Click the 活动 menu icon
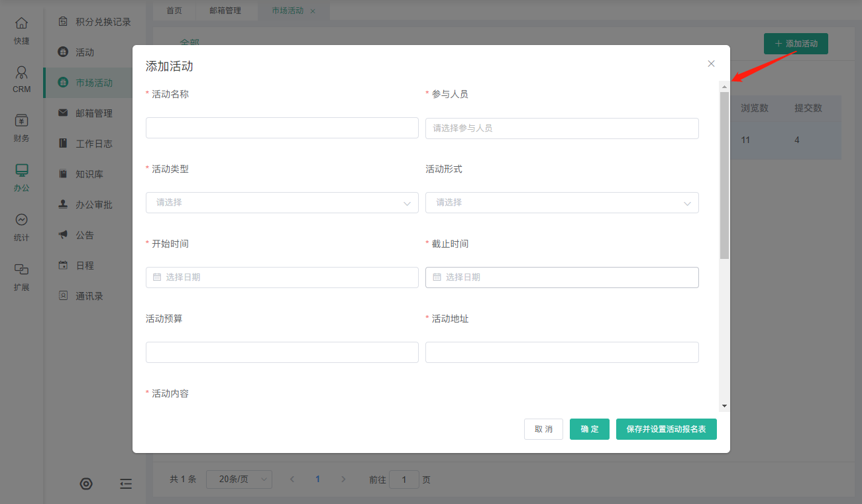This screenshot has width=862, height=504. coord(63,52)
